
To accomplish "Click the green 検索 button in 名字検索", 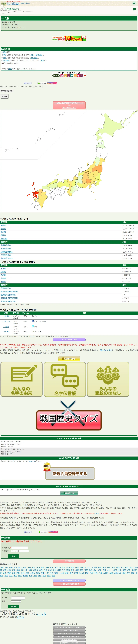I will coord(13,556).
